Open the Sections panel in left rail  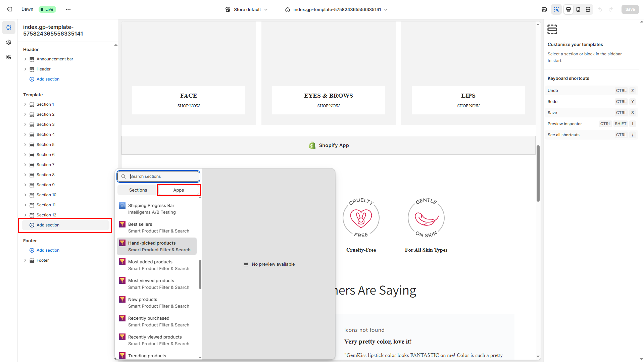9,28
